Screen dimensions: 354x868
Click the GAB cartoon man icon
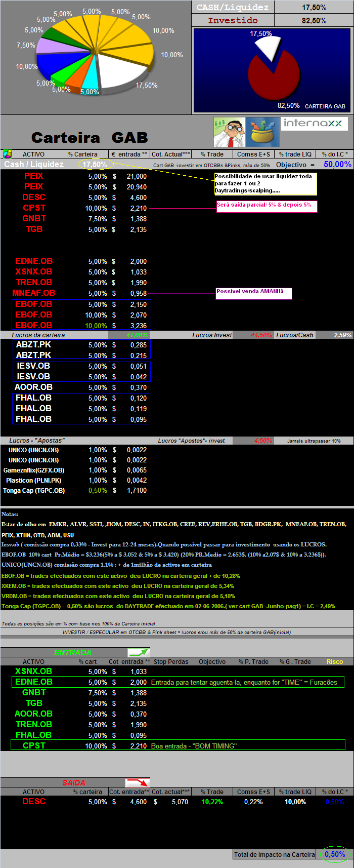pos(229,132)
